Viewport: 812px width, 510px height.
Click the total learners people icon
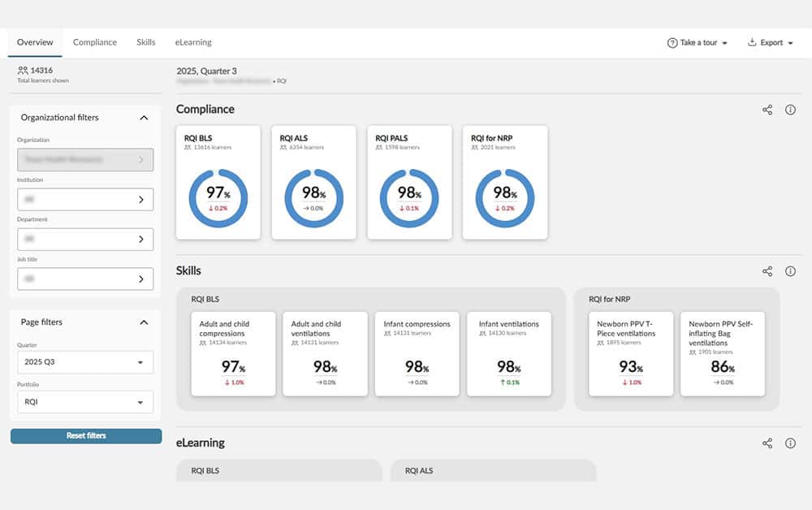[x=23, y=71]
